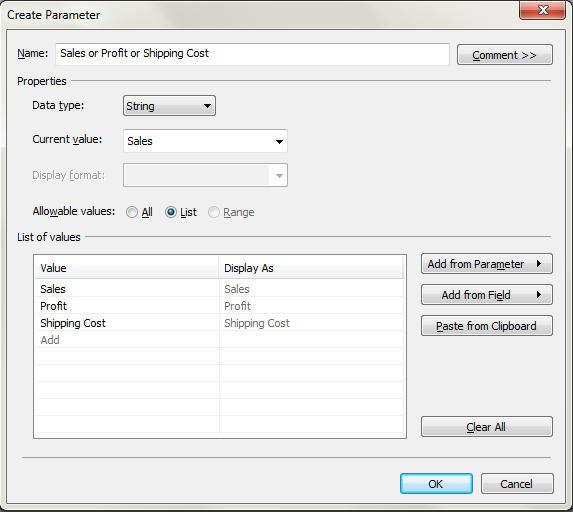This screenshot has height=512, width=573.
Task: Click the Name text field
Action: tap(252, 54)
